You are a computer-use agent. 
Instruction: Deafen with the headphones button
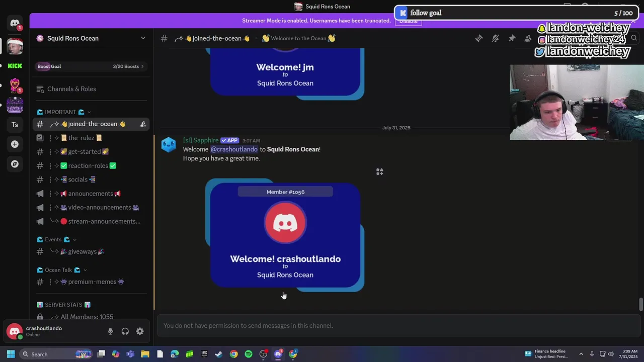click(x=125, y=331)
